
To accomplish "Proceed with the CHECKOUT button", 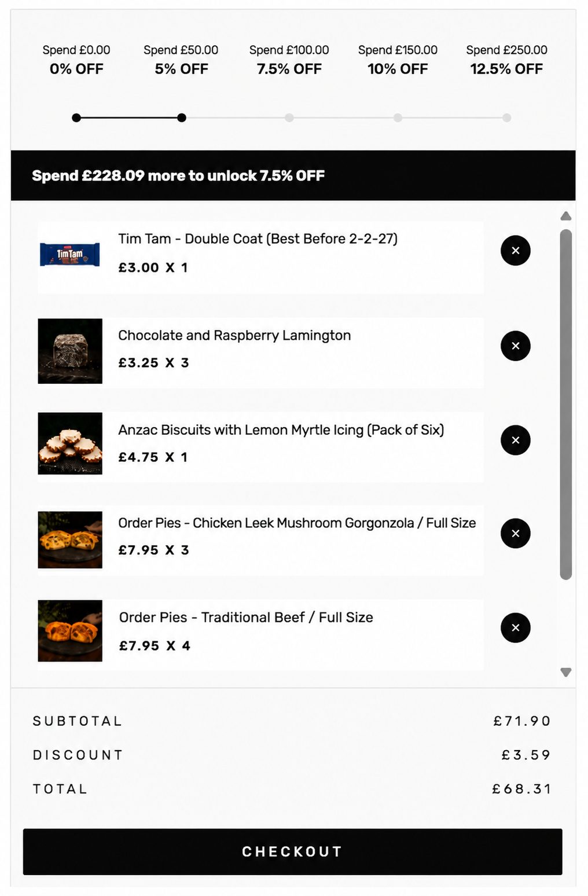I will pos(292,851).
